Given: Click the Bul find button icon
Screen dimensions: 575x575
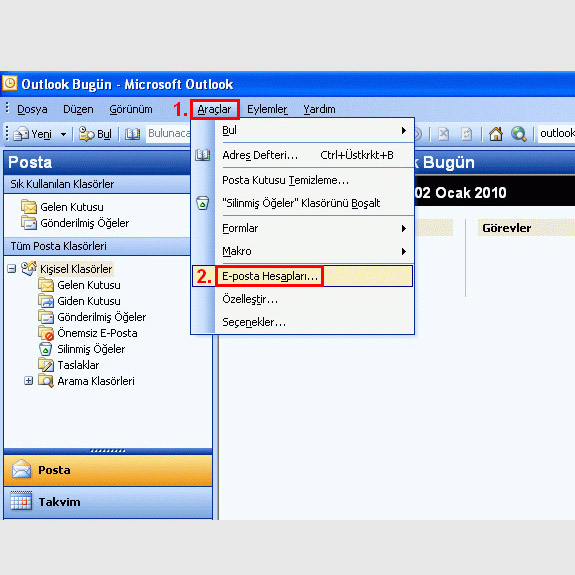Looking at the screenshot, I should click(87, 134).
